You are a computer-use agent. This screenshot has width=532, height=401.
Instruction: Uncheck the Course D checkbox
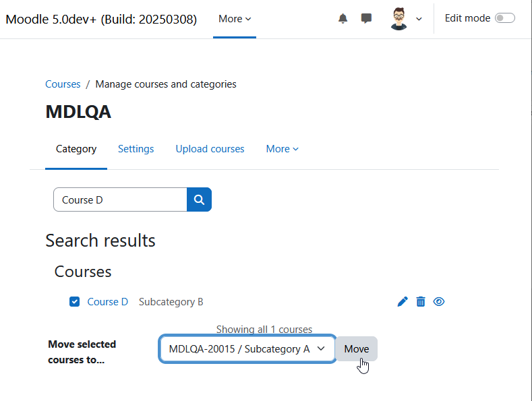pos(74,302)
